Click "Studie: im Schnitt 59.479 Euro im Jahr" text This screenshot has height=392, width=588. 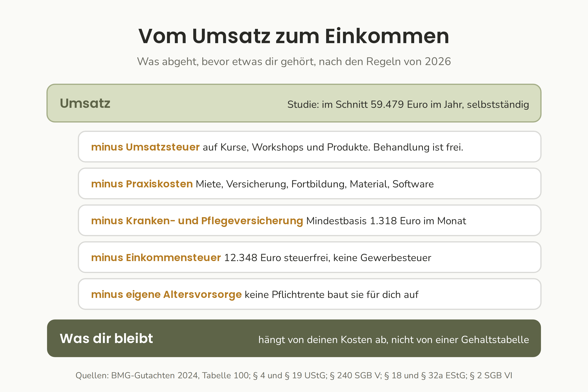coord(376,104)
